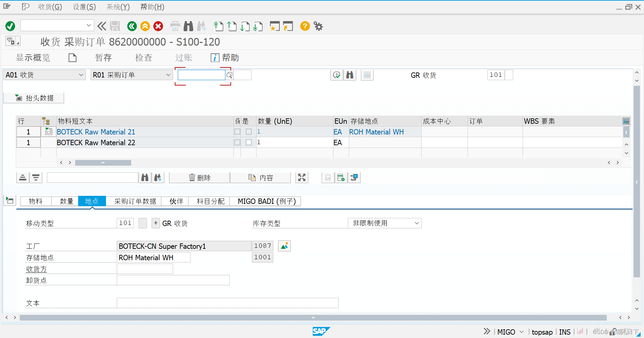Click the Last Page icon
Image resolution: width=644 pixels, height=338 pixels.
[258, 26]
